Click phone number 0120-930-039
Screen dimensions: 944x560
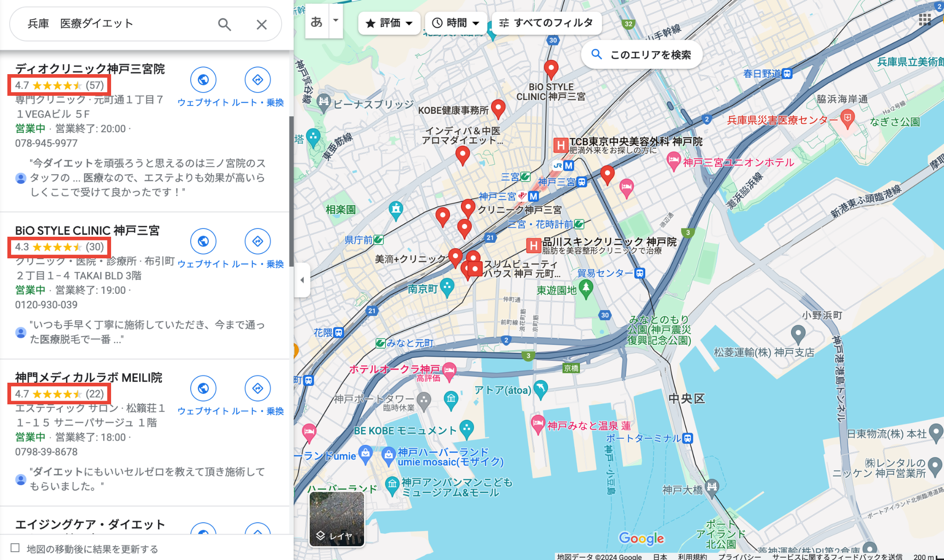46,305
